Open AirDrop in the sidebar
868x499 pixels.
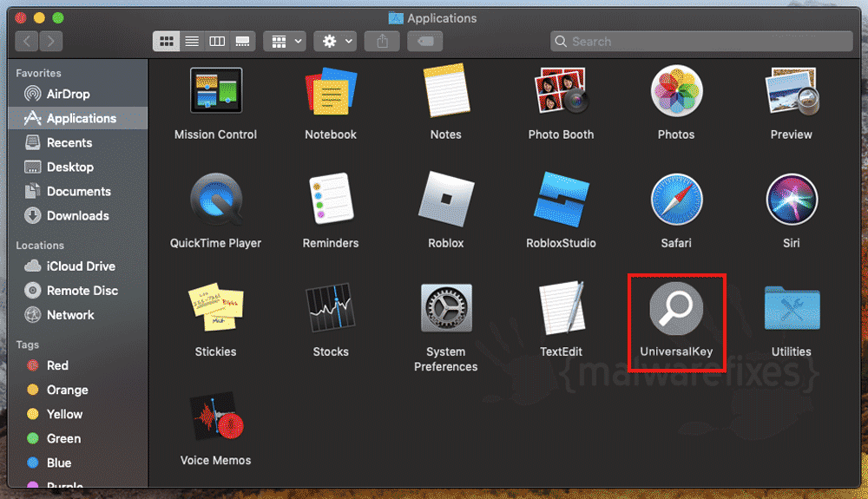pyautogui.click(x=78, y=94)
